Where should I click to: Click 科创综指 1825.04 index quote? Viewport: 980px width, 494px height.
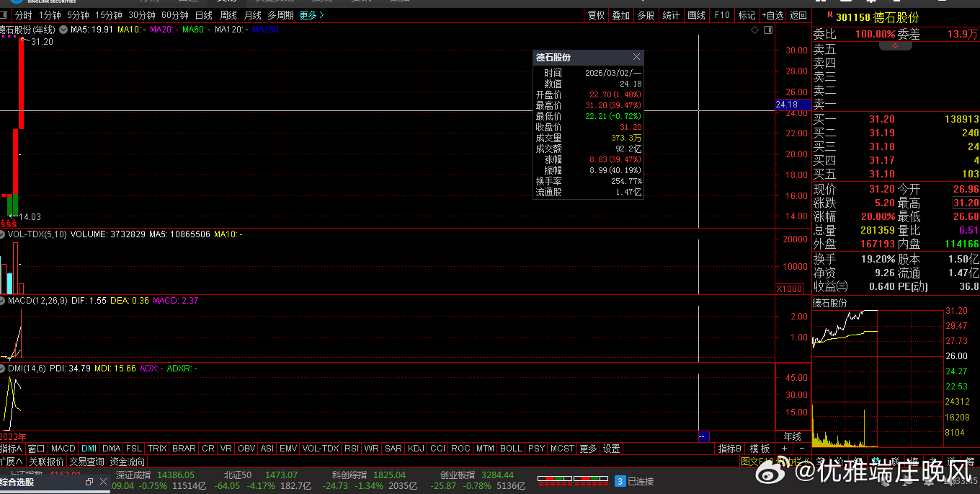368,475
